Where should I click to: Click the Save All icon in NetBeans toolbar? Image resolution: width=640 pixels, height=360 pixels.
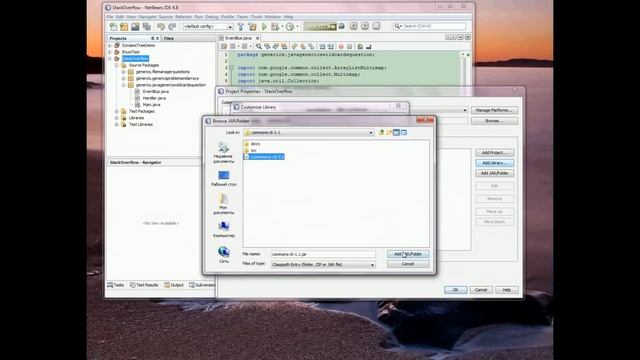(147, 27)
